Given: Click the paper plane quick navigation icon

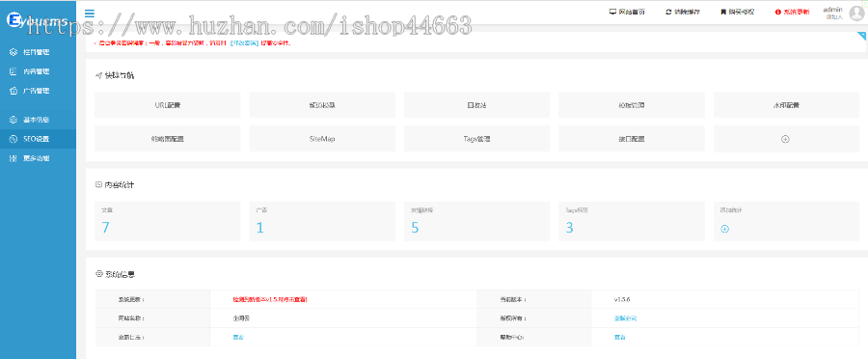Looking at the screenshot, I should click(x=98, y=75).
